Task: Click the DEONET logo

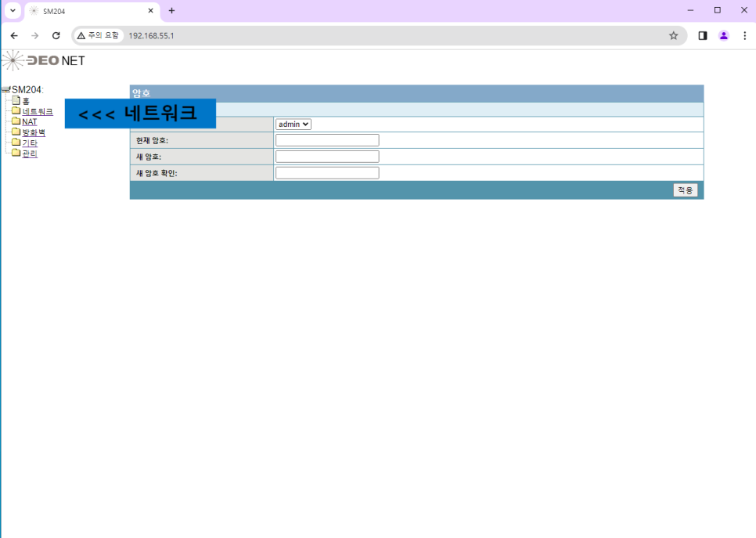Action: coord(43,61)
